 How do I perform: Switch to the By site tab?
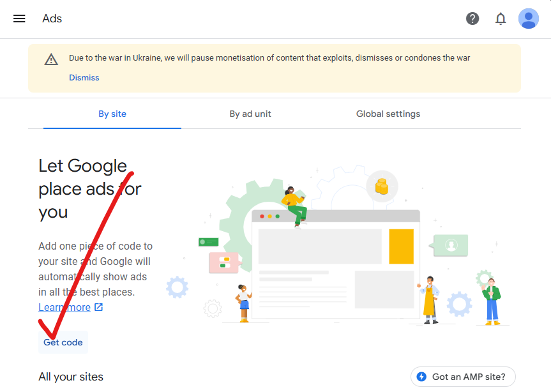click(112, 114)
